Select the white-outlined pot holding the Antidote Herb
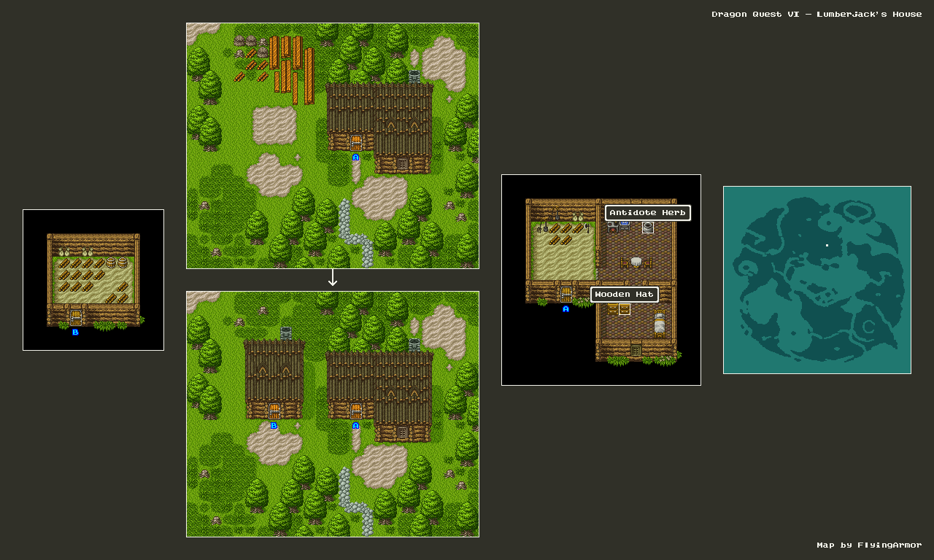The width and height of the screenshot is (934, 560). [x=648, y=227]
